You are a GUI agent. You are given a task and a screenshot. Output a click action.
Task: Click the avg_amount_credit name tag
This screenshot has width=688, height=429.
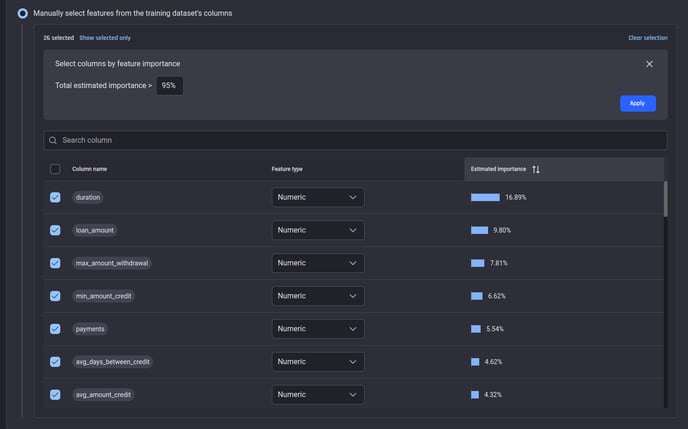103,395
